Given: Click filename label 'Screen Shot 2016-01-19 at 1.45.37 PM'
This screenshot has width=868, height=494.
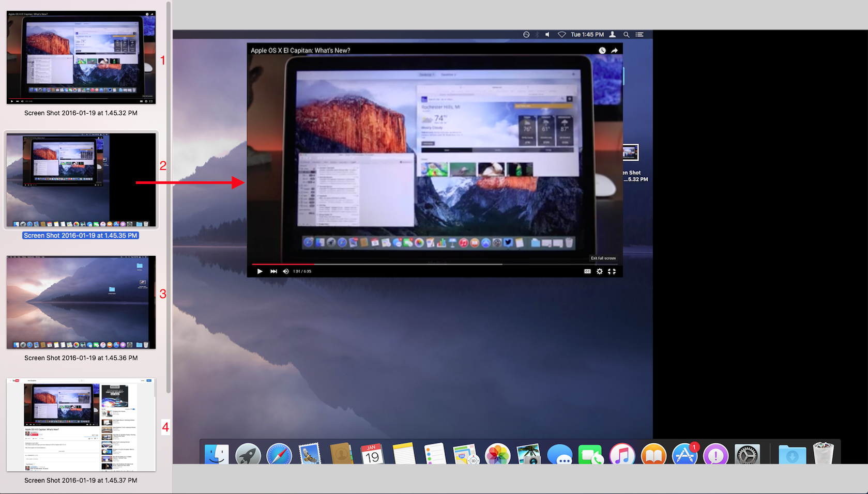Looking at the screenshot, I should tap(81, 481).
